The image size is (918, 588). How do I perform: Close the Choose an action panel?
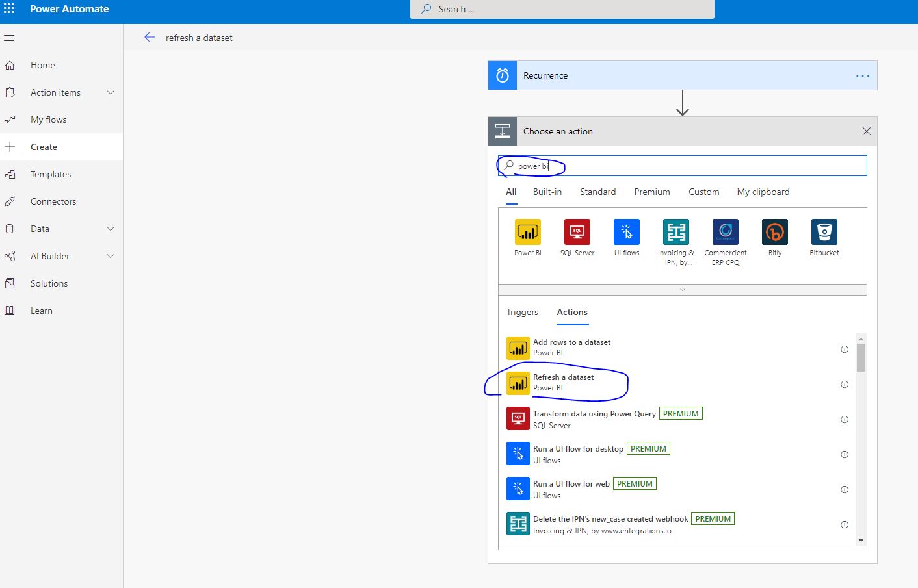pyautogui.click(x=867, y=131)
